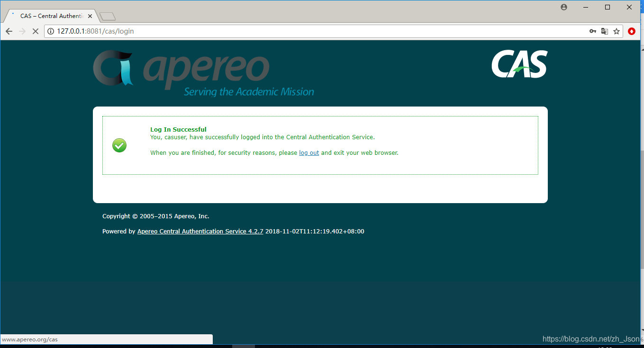Click the casuser success message line
Viewport: 644px width, 348px height.
coord(263,137)
